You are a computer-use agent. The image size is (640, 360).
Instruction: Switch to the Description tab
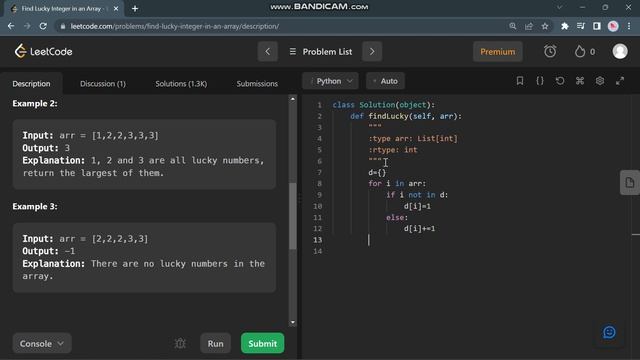(31, 84)
